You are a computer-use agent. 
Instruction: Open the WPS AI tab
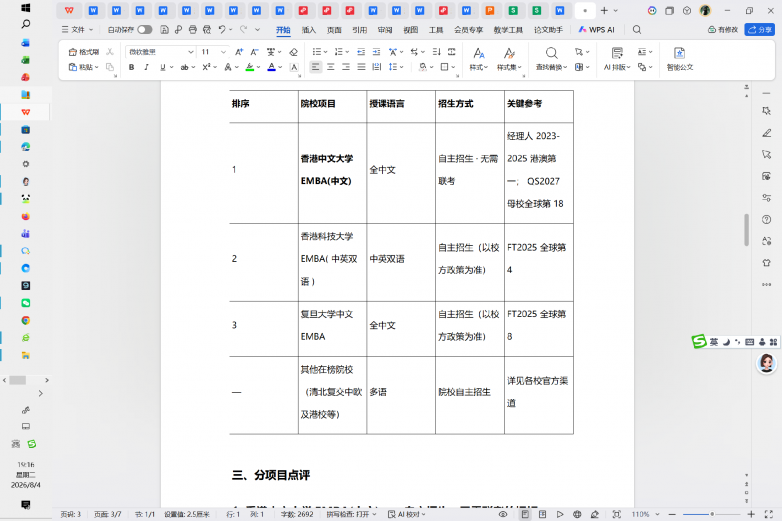point(596,30)
